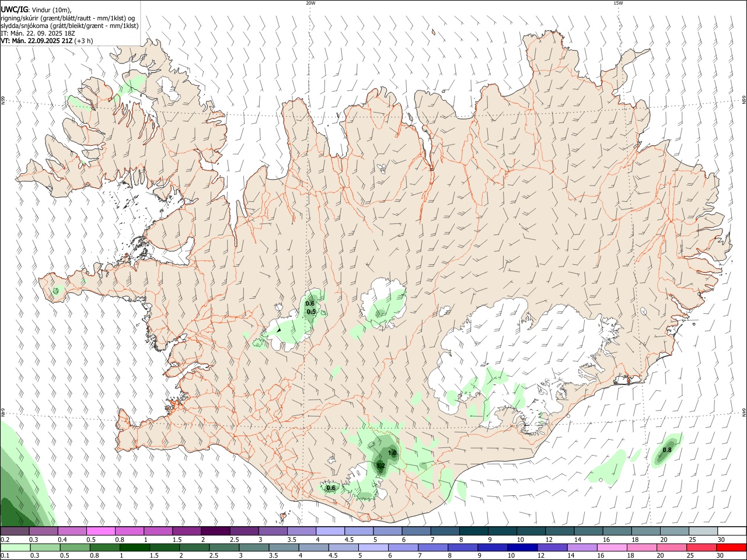This screenshot has width=747, height=560.
Task: Click the "30" label under the lower legend row
Action: [x=721, y=555]
